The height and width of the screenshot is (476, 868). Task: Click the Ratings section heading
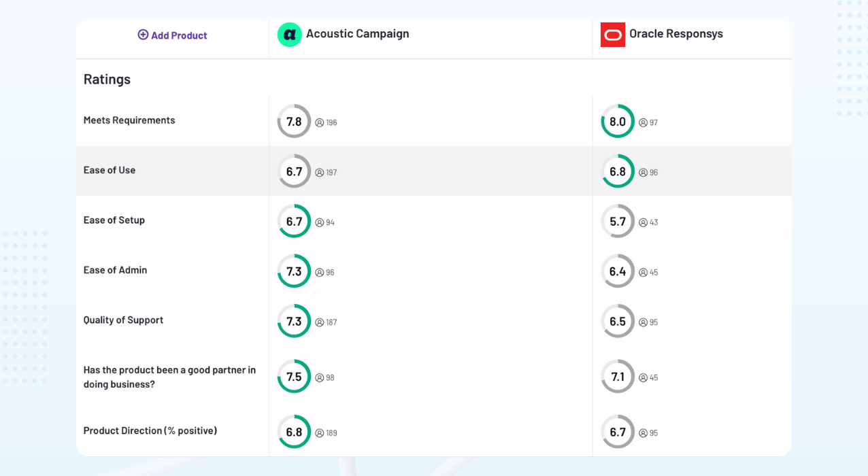click(107, 79)
